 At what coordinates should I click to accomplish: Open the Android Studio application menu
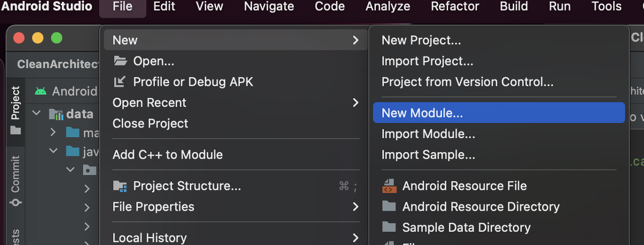pos(47,7)
